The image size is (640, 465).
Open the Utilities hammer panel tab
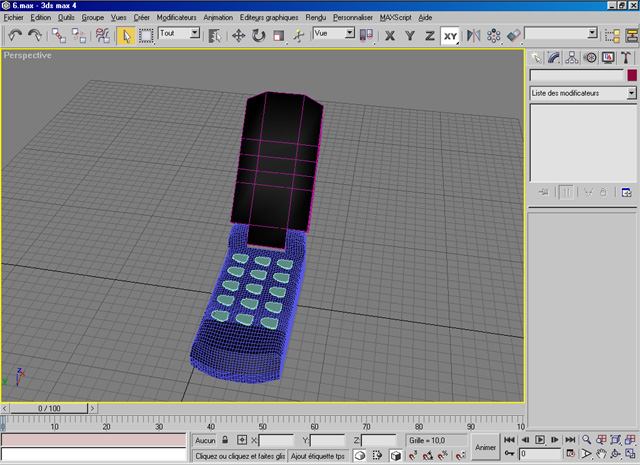(625, 58)
